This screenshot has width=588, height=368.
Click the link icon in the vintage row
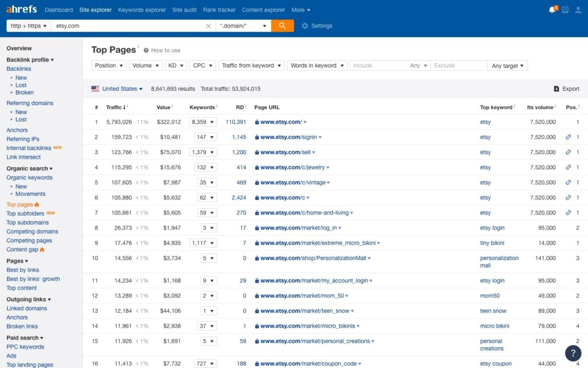(x=568, y=182)
